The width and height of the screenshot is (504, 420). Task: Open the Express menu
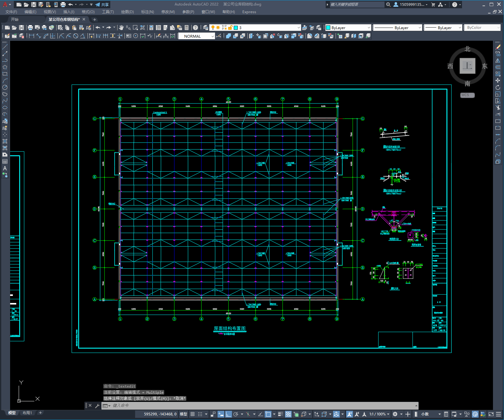249,12
